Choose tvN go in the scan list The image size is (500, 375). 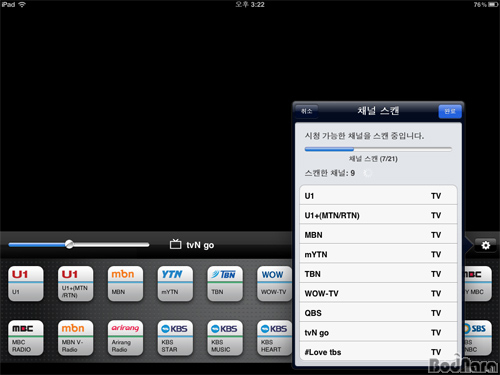point(378,332)
